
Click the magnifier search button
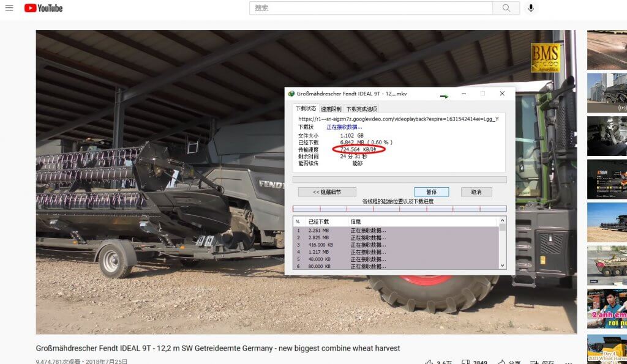tap(506, 8)
